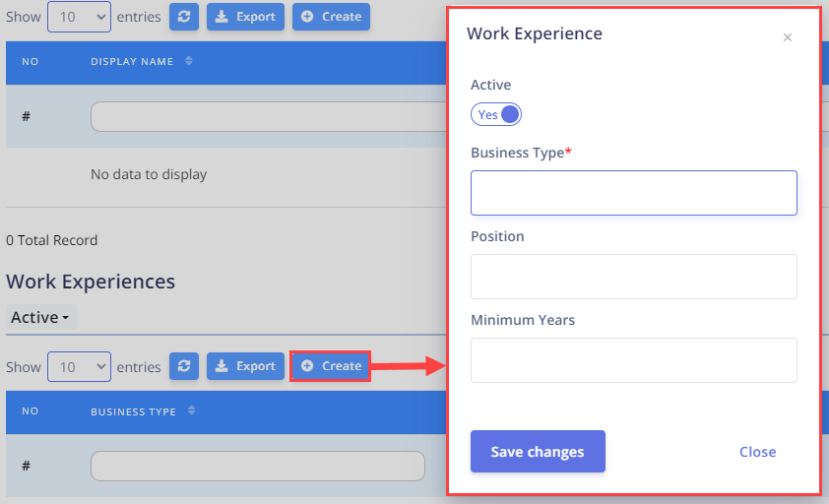The width and height of the screenshot is (829, 504).
Task: Click the Position input field
Action: [634, 277]
